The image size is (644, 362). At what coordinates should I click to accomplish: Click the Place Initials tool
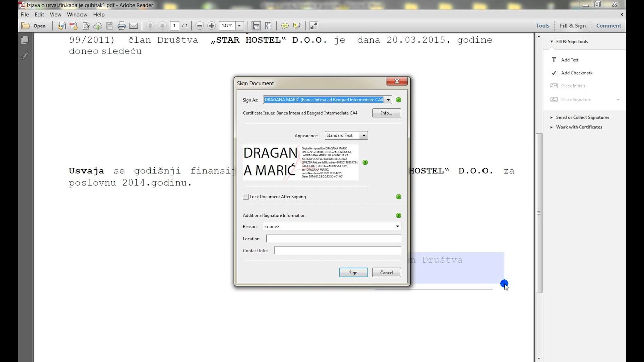(573, 86)
